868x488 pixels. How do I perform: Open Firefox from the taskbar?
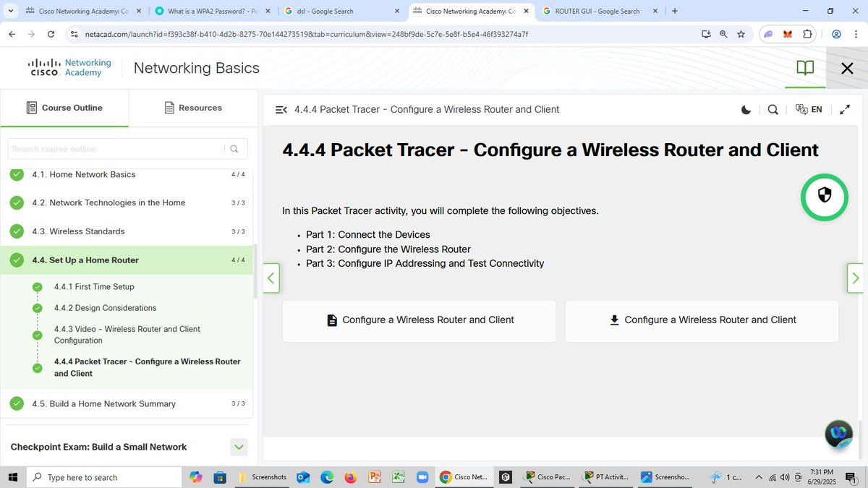[350, 477]
